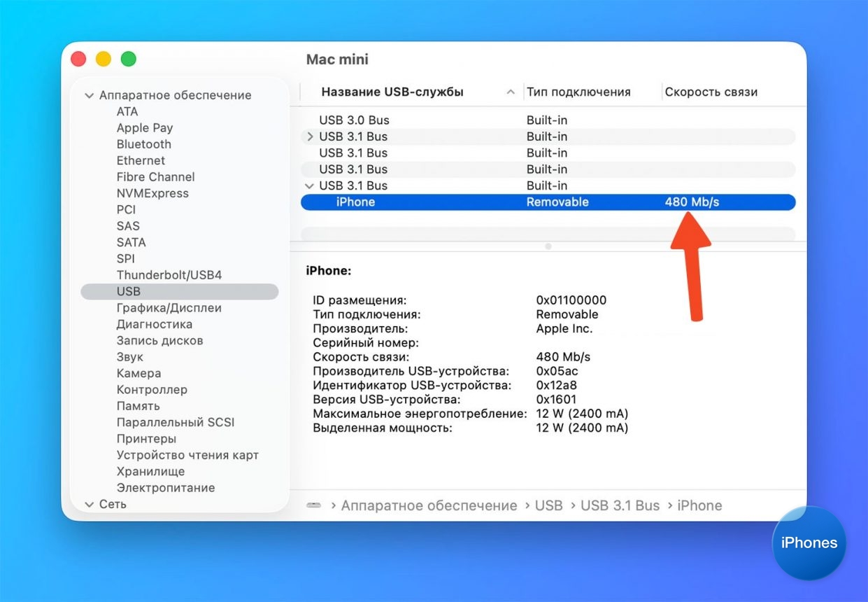Screen dimensions: 868x602
Task: Click the 480 Mb/s cell in iPhone row
Action: [692, 202]
